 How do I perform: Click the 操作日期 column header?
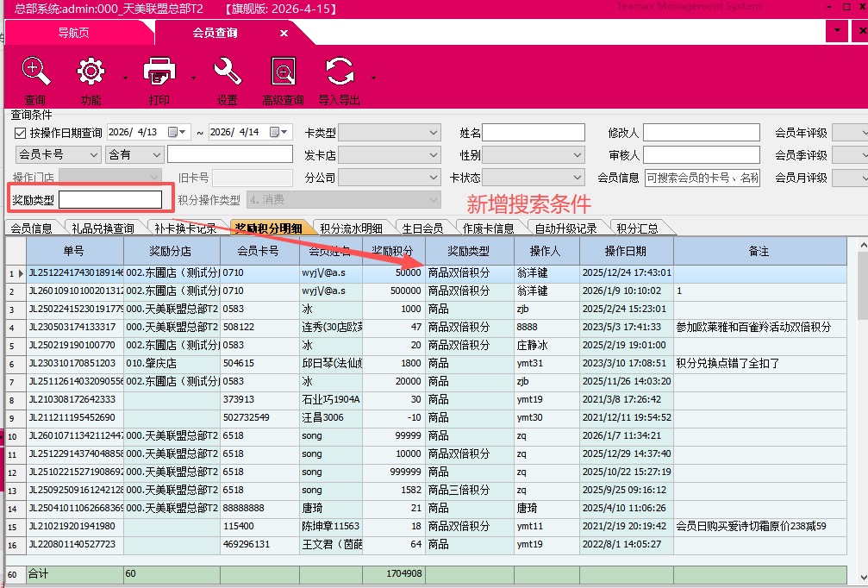[x=626, y=251]
